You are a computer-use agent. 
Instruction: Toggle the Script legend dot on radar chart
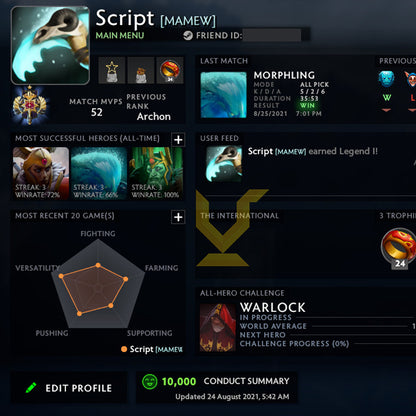[124, 349]
